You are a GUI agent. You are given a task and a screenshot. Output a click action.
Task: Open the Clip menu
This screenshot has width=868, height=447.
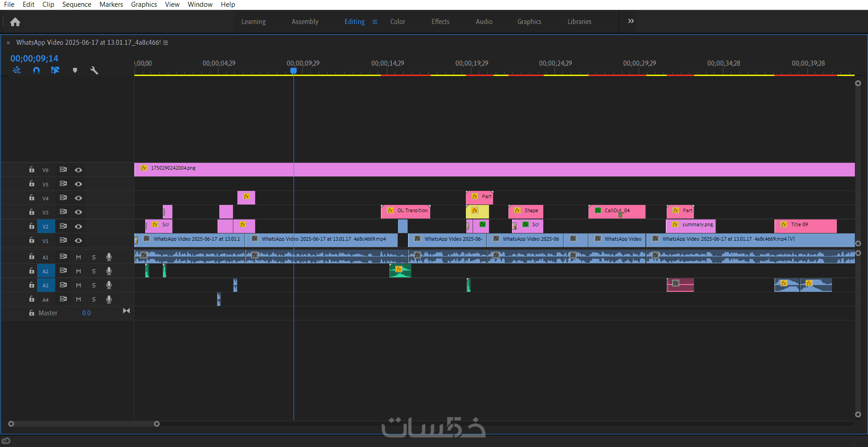tap(48, 5)
